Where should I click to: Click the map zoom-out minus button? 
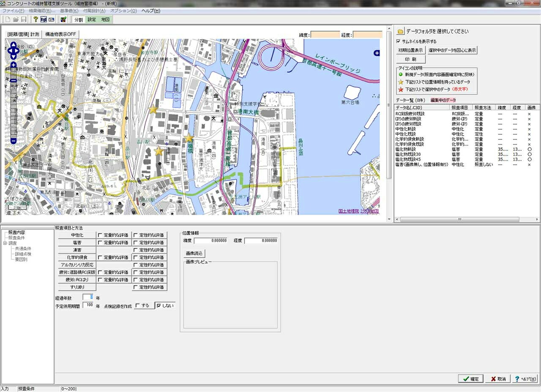click(x=14, y=141)
